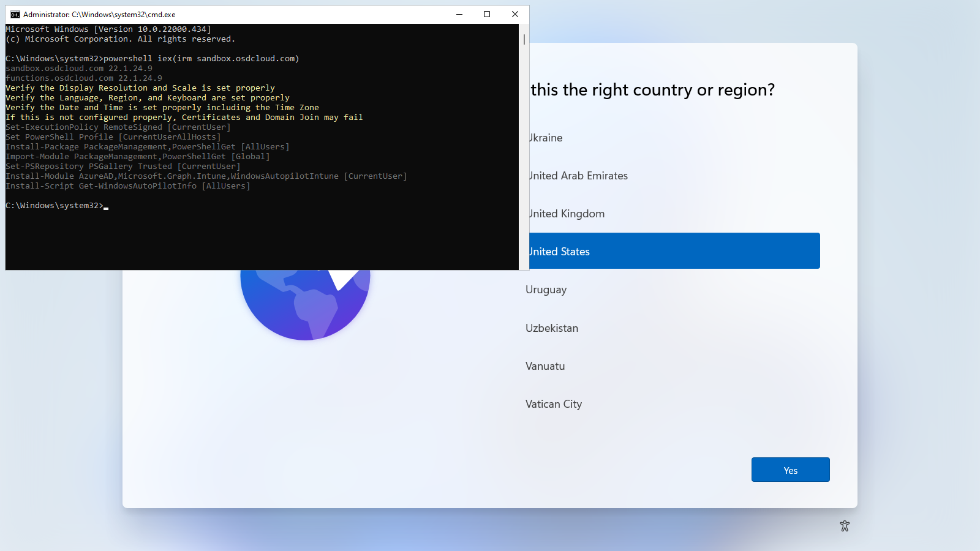
Task: Click the Install-Package PackageManagement line
Action: tap(148, 147)
